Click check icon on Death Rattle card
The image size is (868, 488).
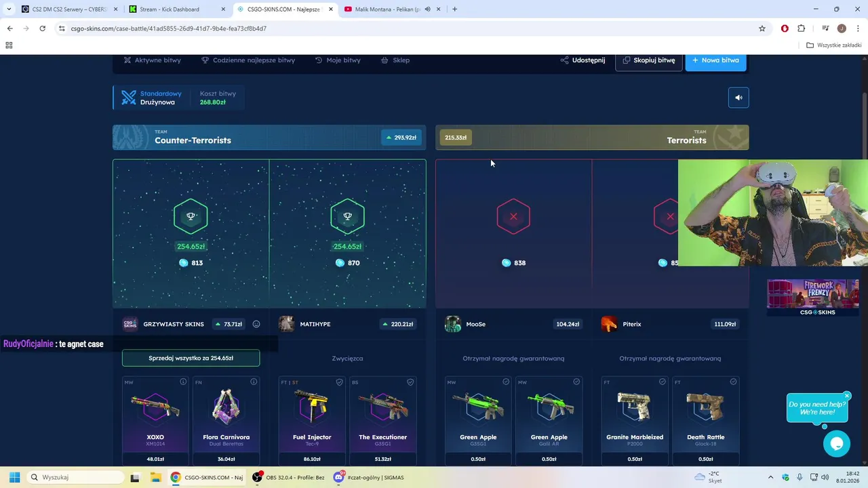pyautogui.click(x=733, y=382)
